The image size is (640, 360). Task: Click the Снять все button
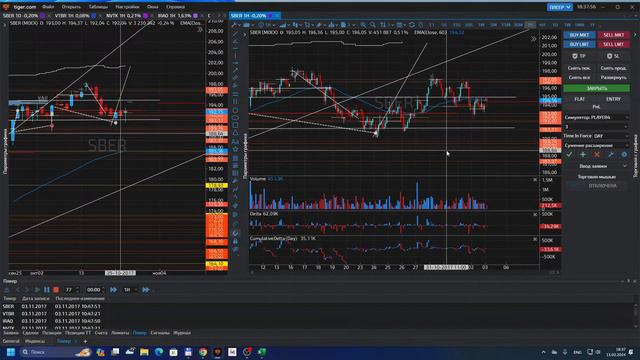(579, 77)
